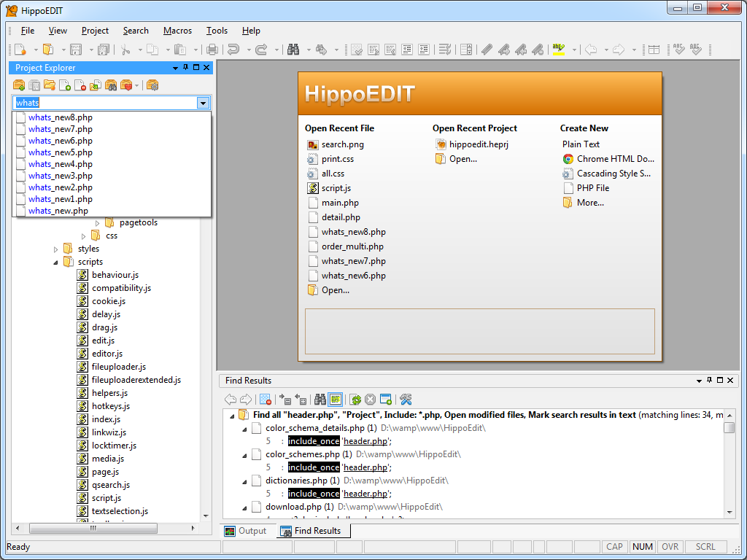Click the remove file icon in Project Explorer
The image size is (747, 560).
[80, 85]
